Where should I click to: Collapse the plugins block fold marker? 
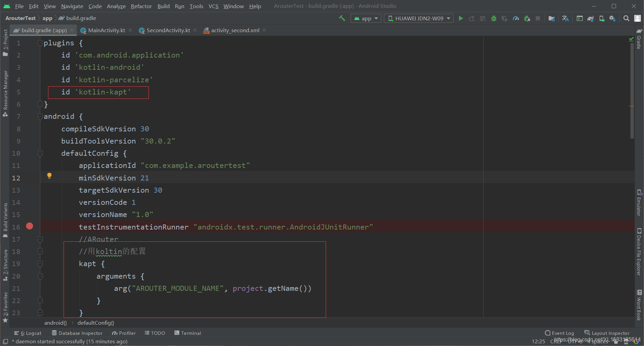click(x=40, y=43)
